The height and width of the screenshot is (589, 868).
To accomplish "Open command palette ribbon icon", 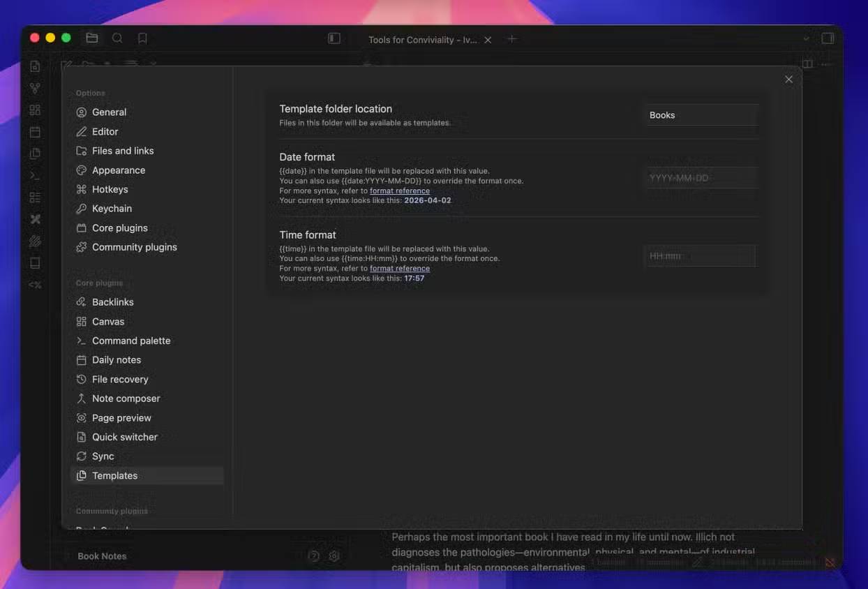I will [x=35, y=175].
